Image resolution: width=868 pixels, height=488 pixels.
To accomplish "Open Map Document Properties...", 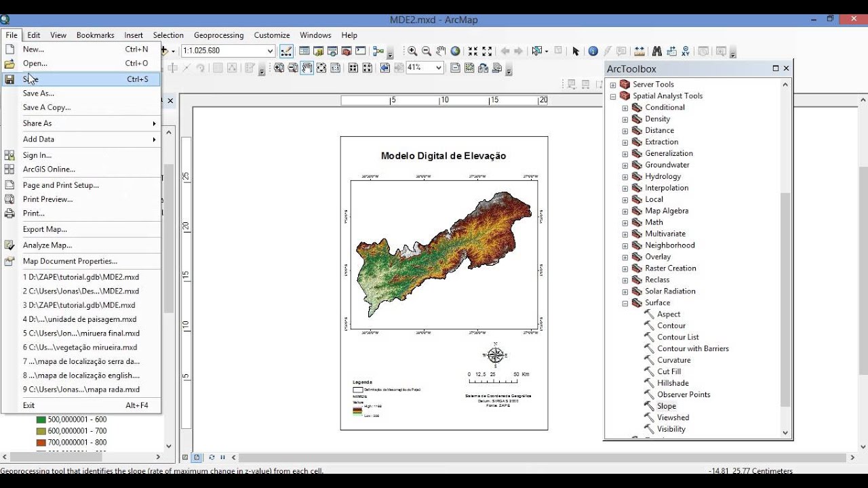I will coord(81,261).
